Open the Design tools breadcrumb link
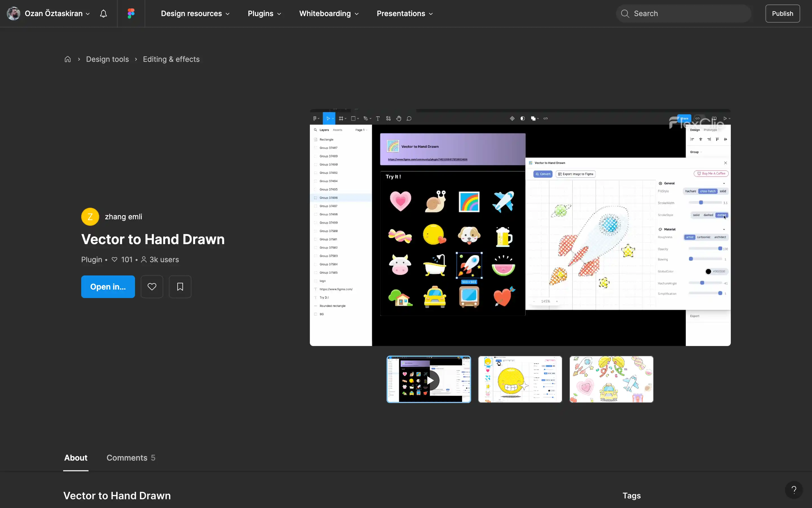Viewport: 812px width, 508px height. [x=107, y=59]
